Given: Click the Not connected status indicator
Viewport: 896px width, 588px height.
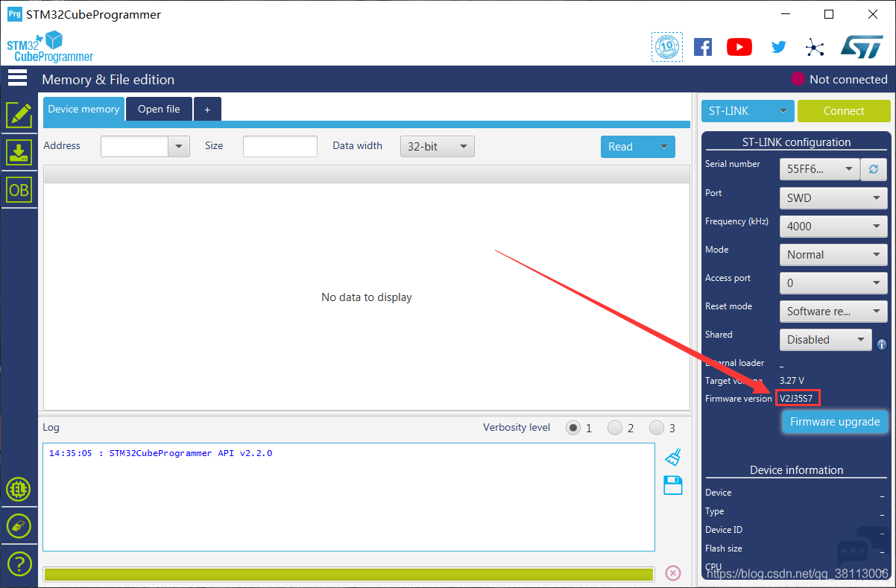Looking at the screenshot, I should pyautogui.click(x=839, y=79).
